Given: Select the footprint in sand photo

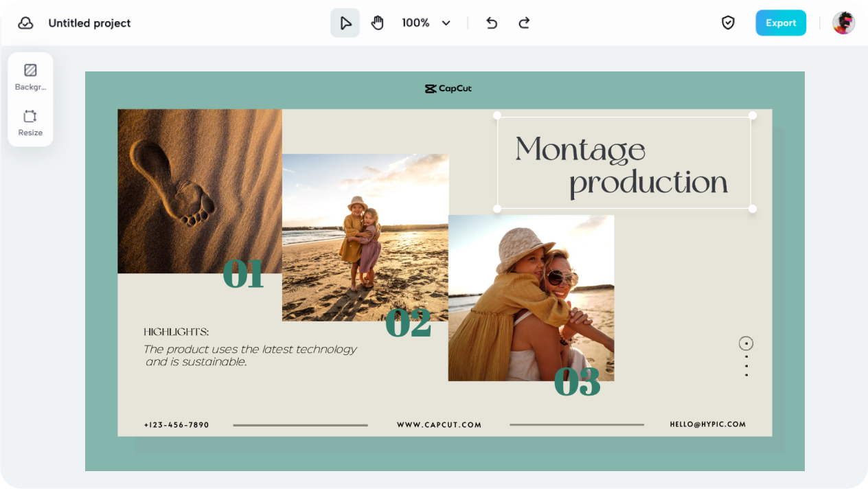Looking at the screenshot, I should coord(200,191).
